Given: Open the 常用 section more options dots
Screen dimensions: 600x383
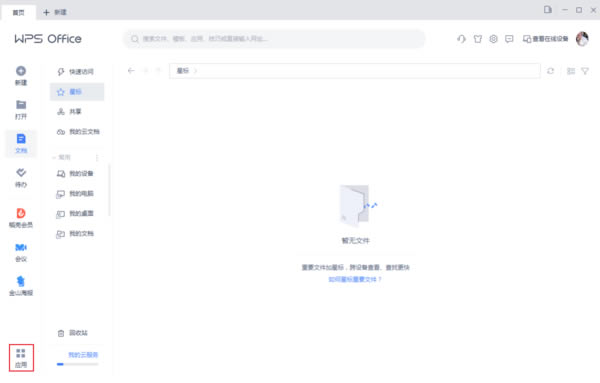Looking at the screenshot, I should (x=97, y=158).
